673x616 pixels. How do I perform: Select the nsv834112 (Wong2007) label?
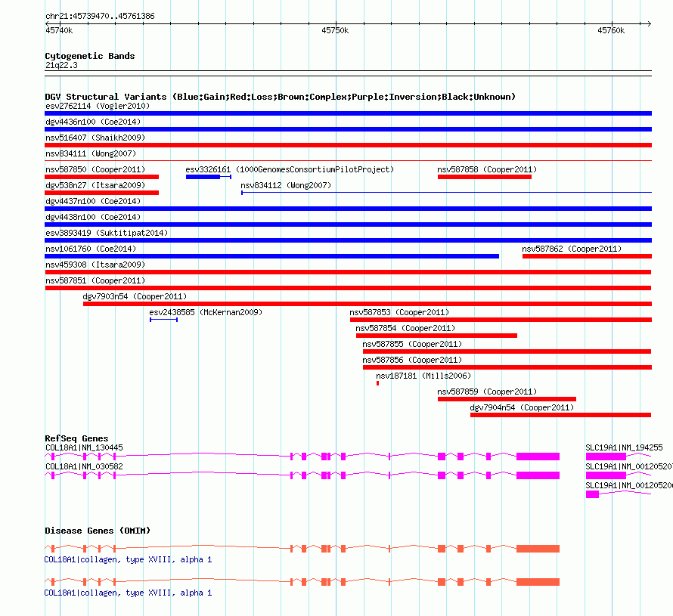[286, 185]
